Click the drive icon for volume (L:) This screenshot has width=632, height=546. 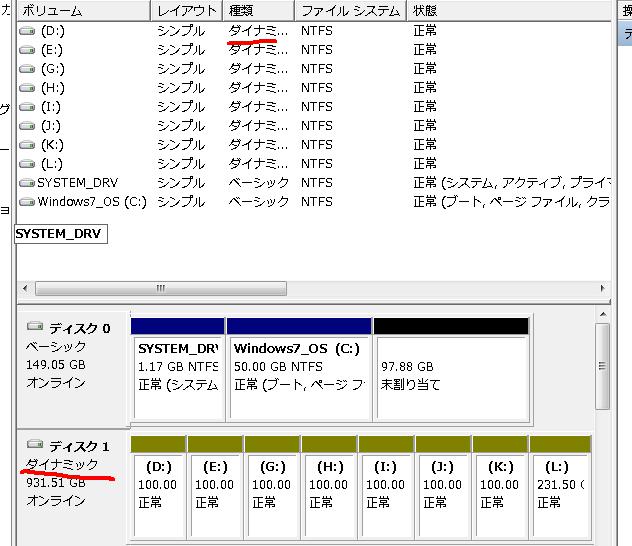[27, 164]
